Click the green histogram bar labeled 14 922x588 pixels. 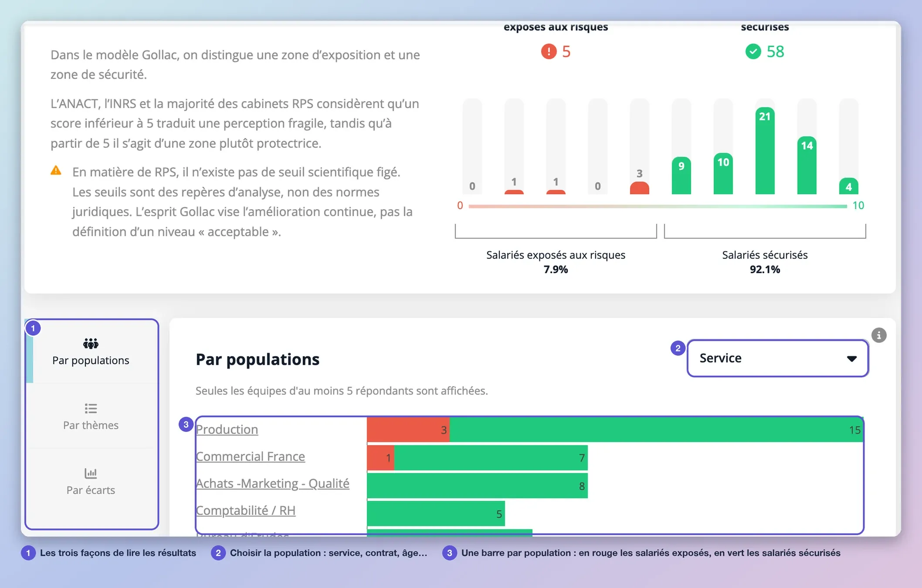pos(807,166)
